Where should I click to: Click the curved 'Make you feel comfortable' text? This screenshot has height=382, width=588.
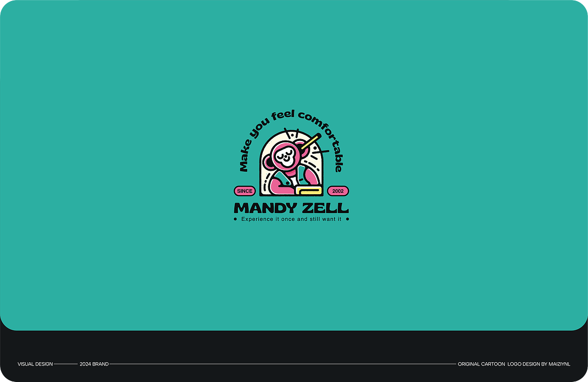click(x=291, y=140)
